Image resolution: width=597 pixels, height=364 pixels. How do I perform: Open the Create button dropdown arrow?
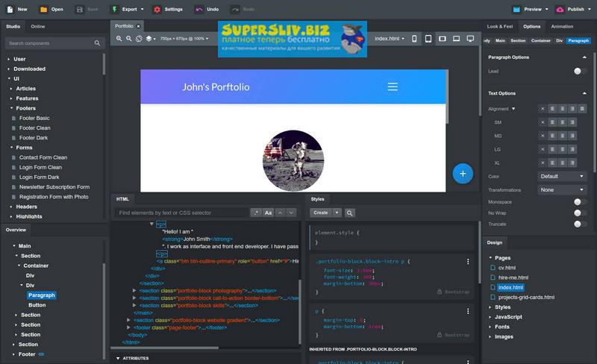coord(337,213)
